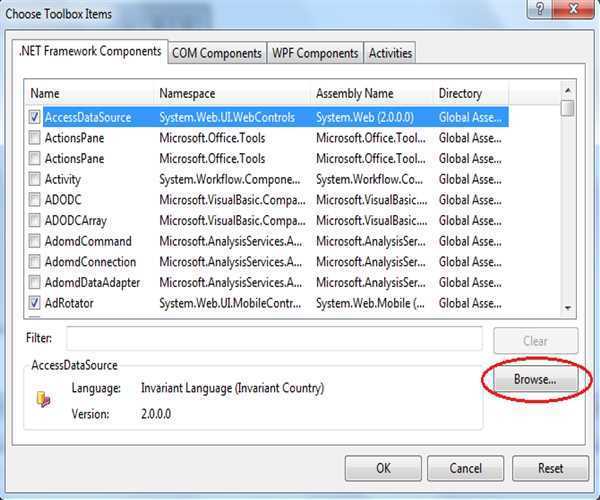Sort list by Name column header
This screenshot has height=500, width=600.
pos(90,93)
